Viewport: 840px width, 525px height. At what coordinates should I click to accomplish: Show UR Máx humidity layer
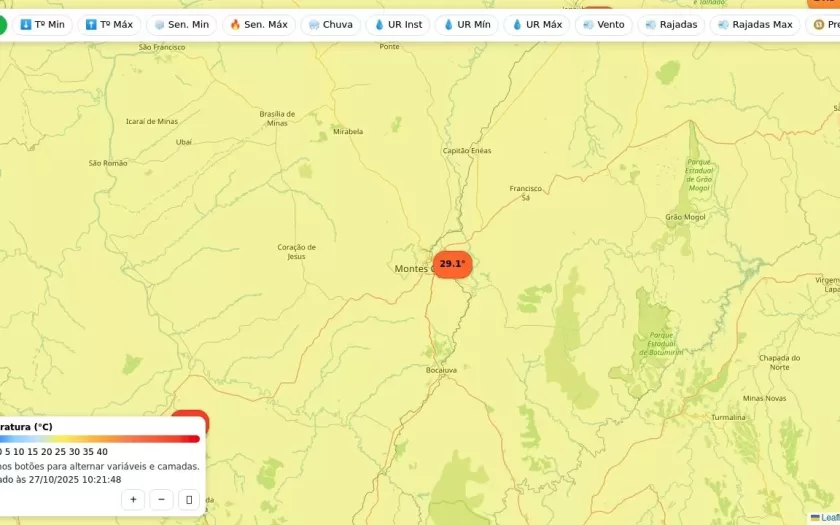click(537, 25)
